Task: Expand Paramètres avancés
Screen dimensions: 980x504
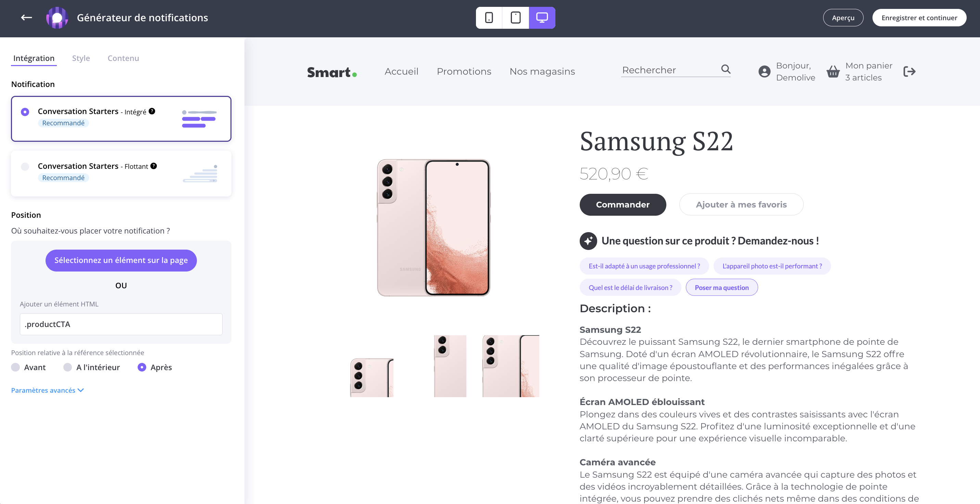Action: point(47,390)
